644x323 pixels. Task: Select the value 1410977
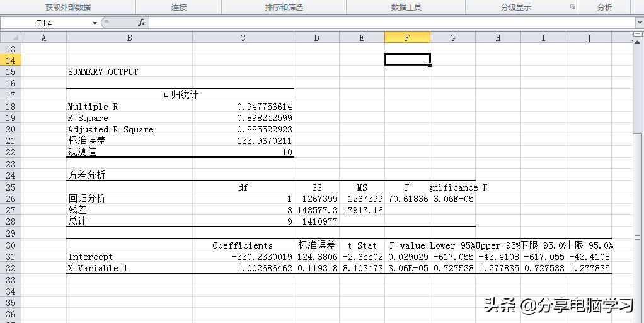[317, 221]
